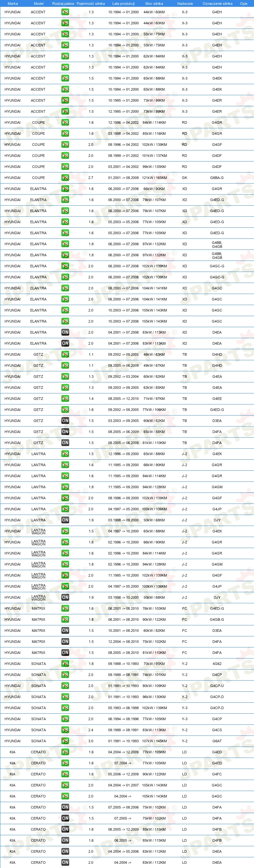
Task: Select engine code G6AT cell
Action: (217, 741)
